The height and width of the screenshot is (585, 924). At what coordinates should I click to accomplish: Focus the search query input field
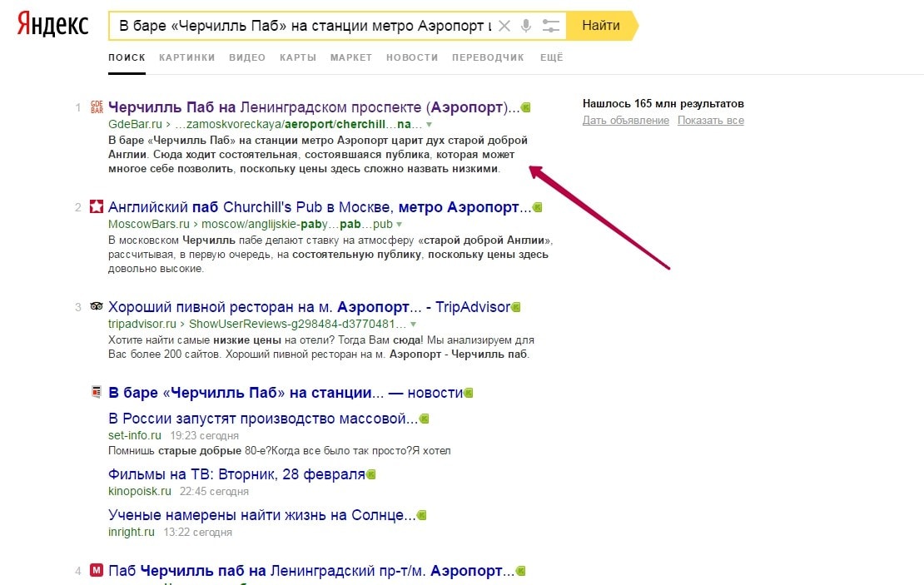coord(306,26)
